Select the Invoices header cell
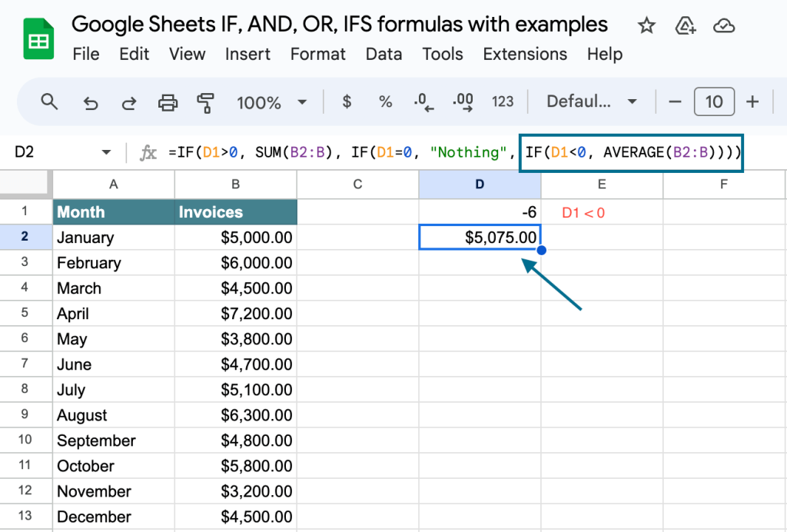Screen dimensions: 787x532 coord(236,211)
